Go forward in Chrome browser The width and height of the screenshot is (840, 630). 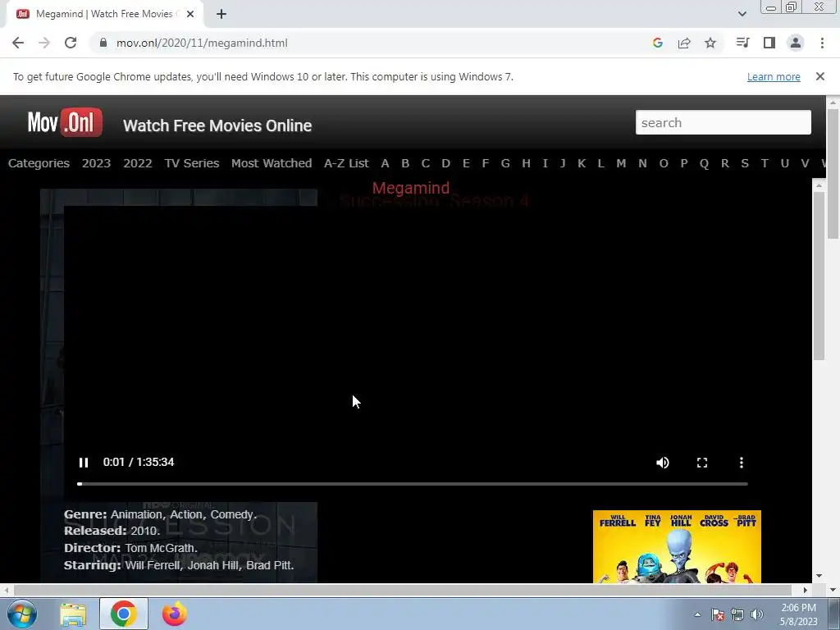click(44, 43)
